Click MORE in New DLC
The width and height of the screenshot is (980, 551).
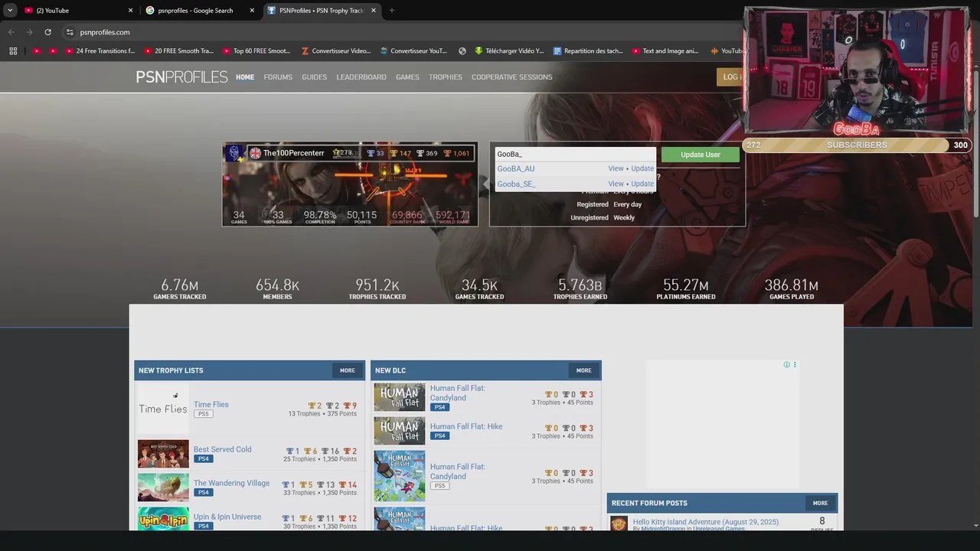tap(584, 370)
